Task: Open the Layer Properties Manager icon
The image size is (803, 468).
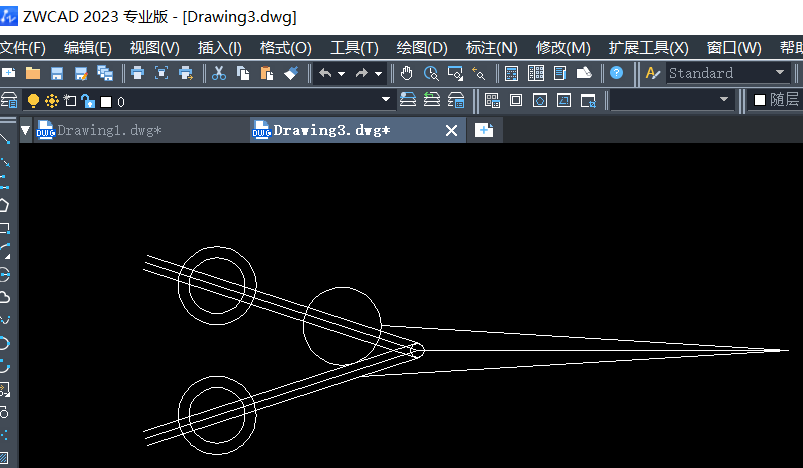Action: pyautogui.click(x=9, y=100)
